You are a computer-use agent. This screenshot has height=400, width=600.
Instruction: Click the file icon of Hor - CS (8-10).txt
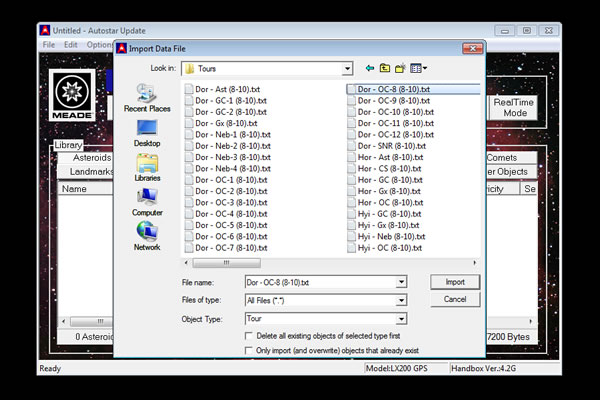coord(351,168)
